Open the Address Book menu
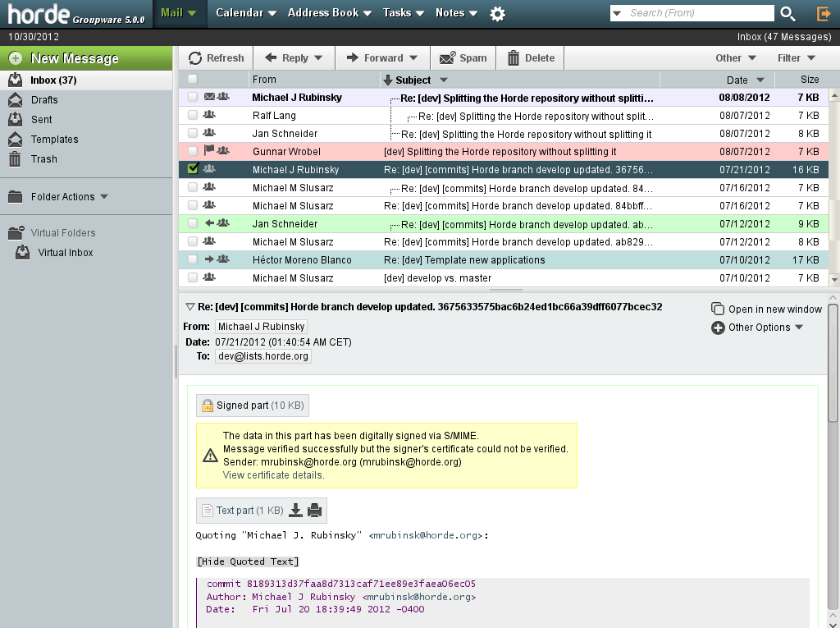 329,13
